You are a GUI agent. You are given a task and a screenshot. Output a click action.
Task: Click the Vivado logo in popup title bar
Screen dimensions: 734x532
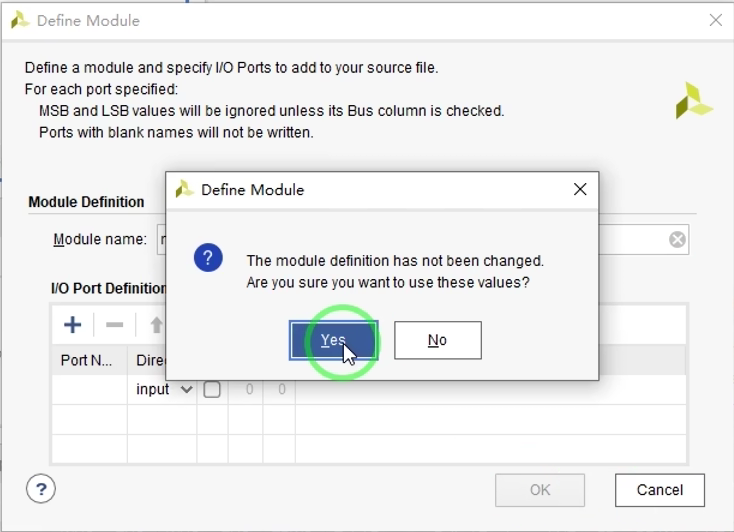(184, 190)
